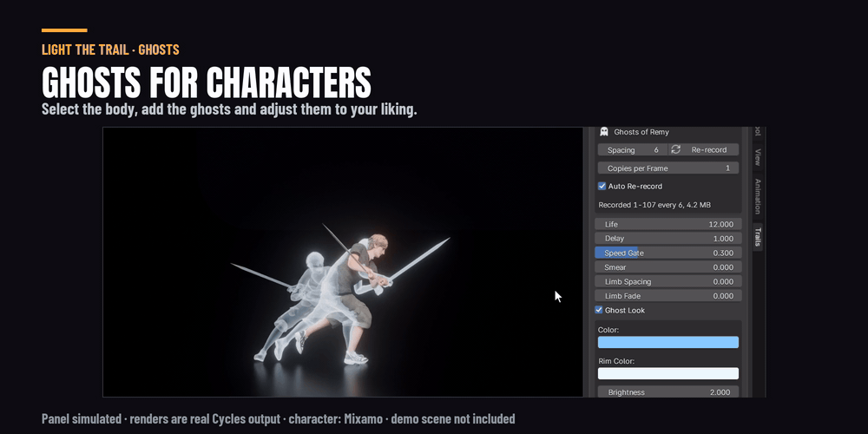The image size is (868, 434).
Task: Switch to the Animation sidebar tab
Action: click(758, 196)
